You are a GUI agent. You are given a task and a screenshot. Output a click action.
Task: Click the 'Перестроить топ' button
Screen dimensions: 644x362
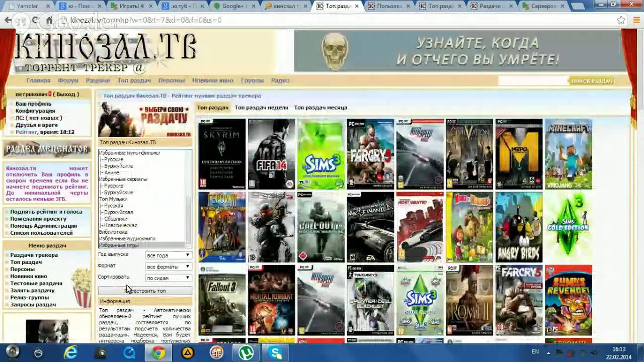click(x=145, y=291)
